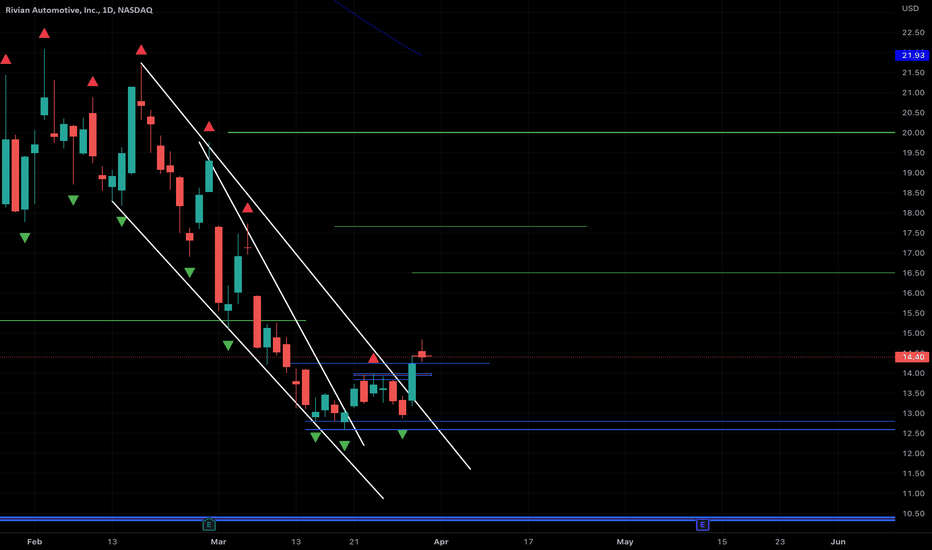Click the 20.00 price axis label
This screenshot has width=932, height=550.
(913, 133)
